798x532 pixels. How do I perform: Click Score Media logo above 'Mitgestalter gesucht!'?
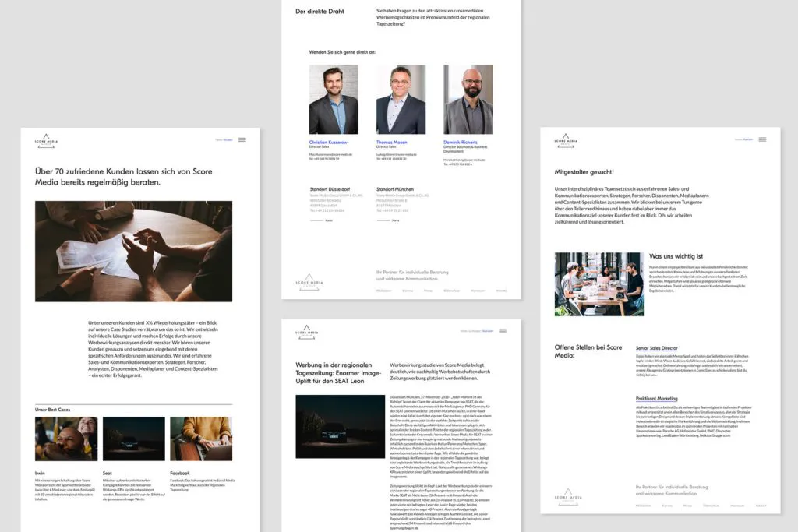click(566, 140)
